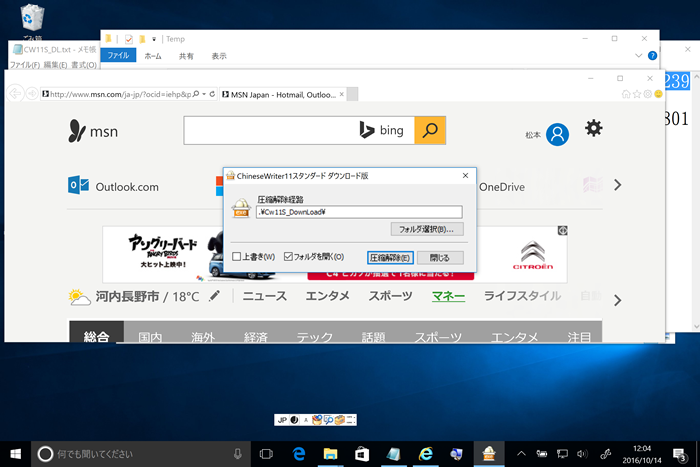The height and width of the screenshot is (467, 700).
Task: Open IE favorites star icon
Action: (x=637, y=94)
